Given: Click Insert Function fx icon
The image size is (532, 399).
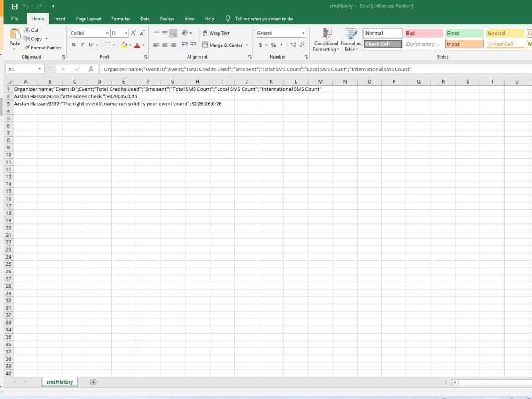Looking at the screenshot, I should pos(91,69).
